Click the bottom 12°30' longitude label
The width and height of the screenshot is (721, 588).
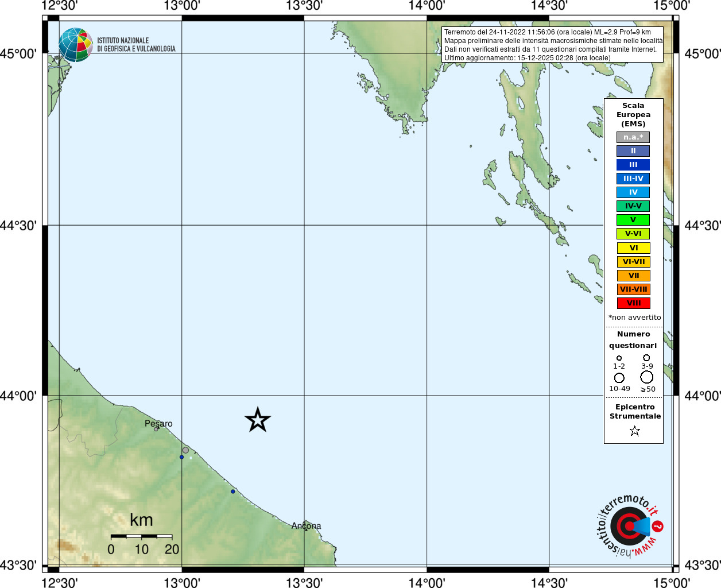[x=59, y=582]
